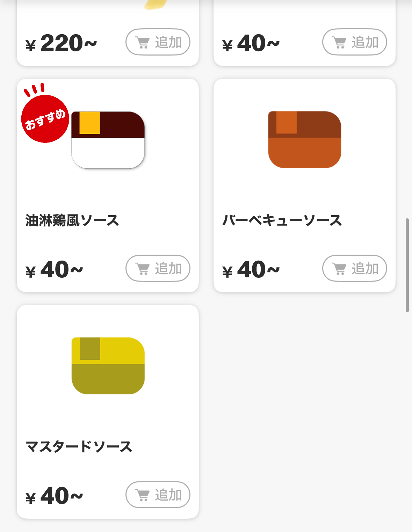
Task: Click the vertical scrollbar thumb
Action: [407, 265]
